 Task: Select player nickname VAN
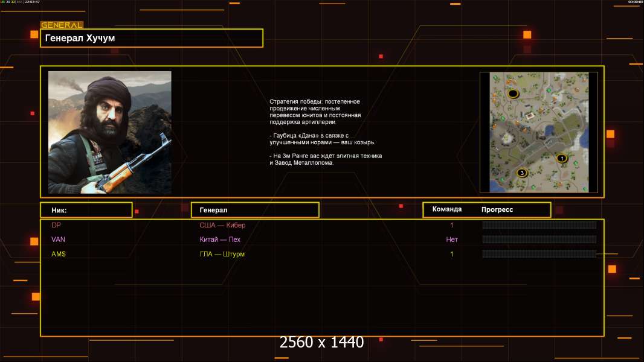[x=59, y=240]
